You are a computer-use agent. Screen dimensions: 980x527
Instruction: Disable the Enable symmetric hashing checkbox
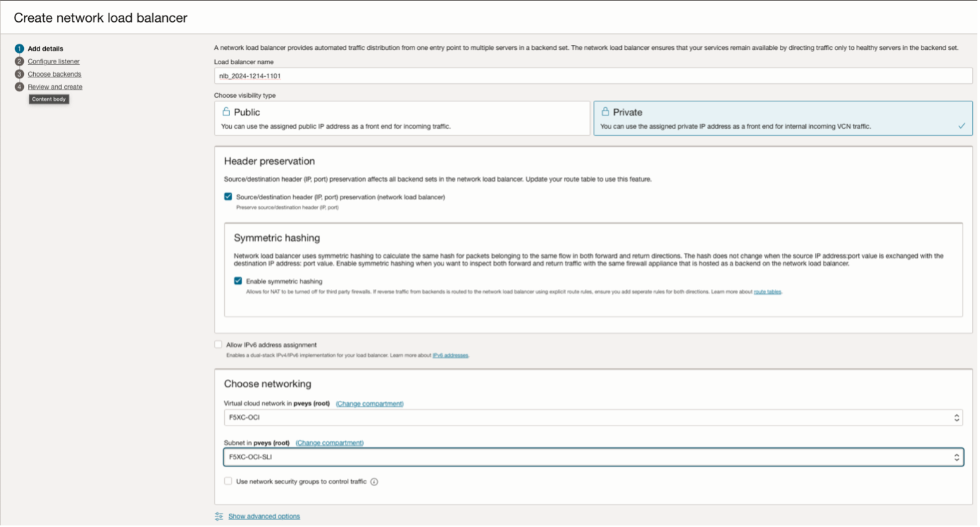tap(238, 281)
